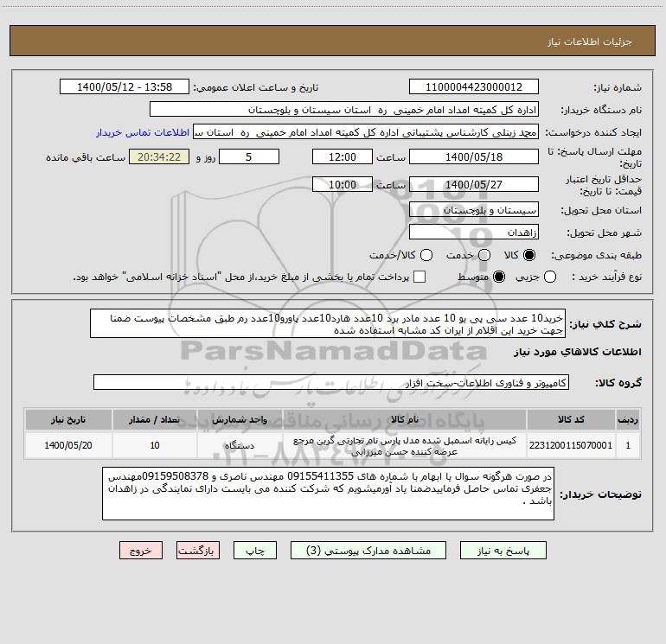Screen dimensions: 666x644
Task: Click the row number 1 cell
Action: pyautogui.click(x=628, y=445)
